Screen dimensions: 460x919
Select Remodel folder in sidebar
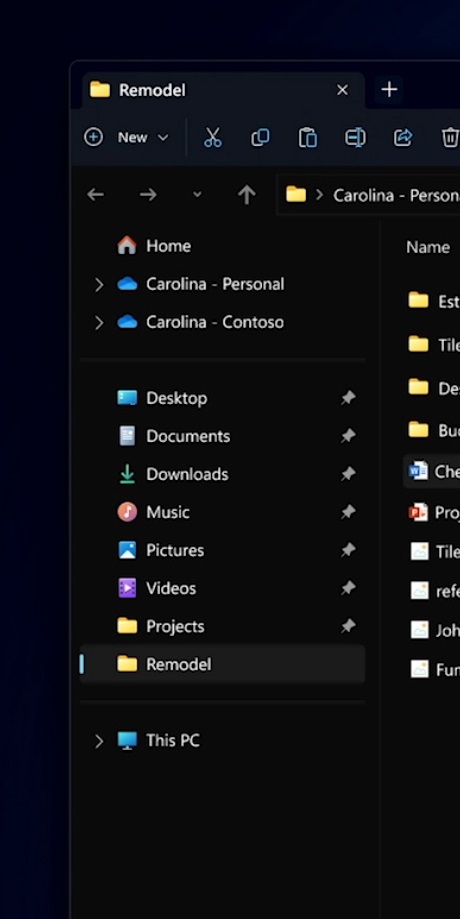pos(223,664)
